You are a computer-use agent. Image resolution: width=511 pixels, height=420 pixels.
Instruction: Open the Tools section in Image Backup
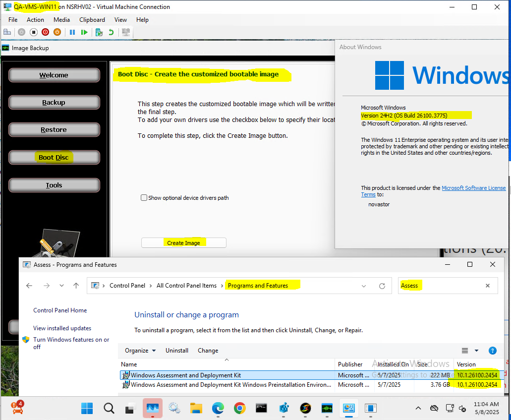coord(54,185)
